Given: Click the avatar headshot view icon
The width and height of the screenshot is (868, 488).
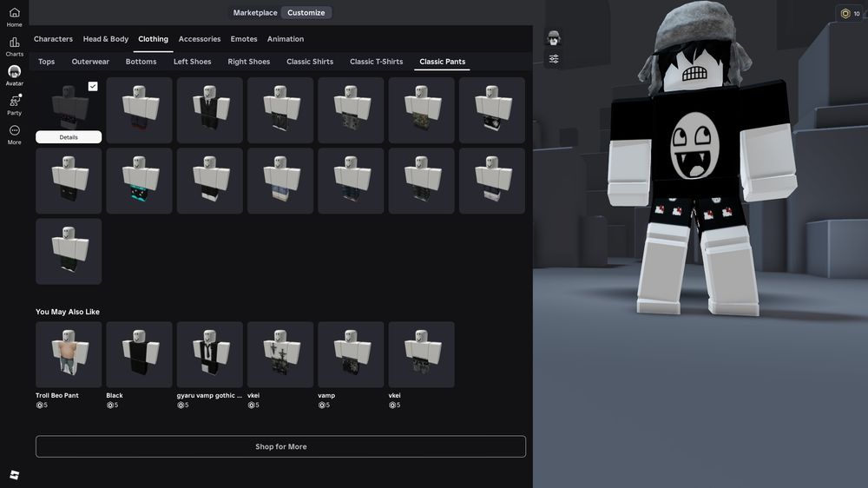Looking at the screenshot, I should click(554, 38).
